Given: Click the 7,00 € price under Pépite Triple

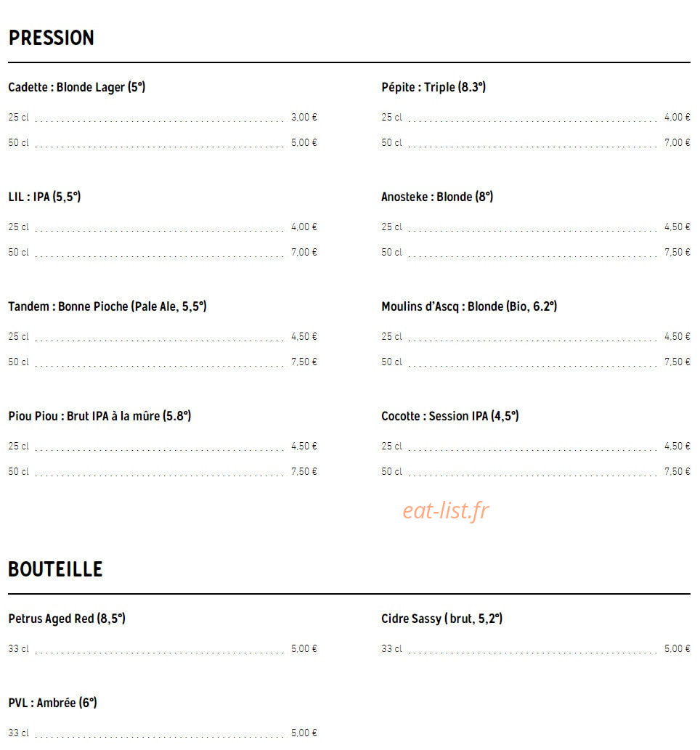Looking at the screenshot, I should (x=677, y=142).
